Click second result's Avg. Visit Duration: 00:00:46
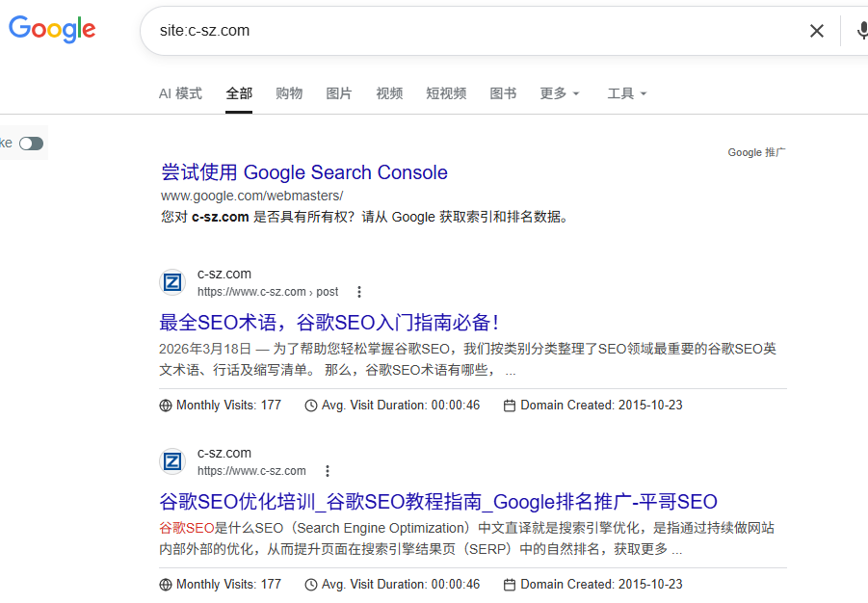Viewport: 868px width, 603px height. pos(401,584)
